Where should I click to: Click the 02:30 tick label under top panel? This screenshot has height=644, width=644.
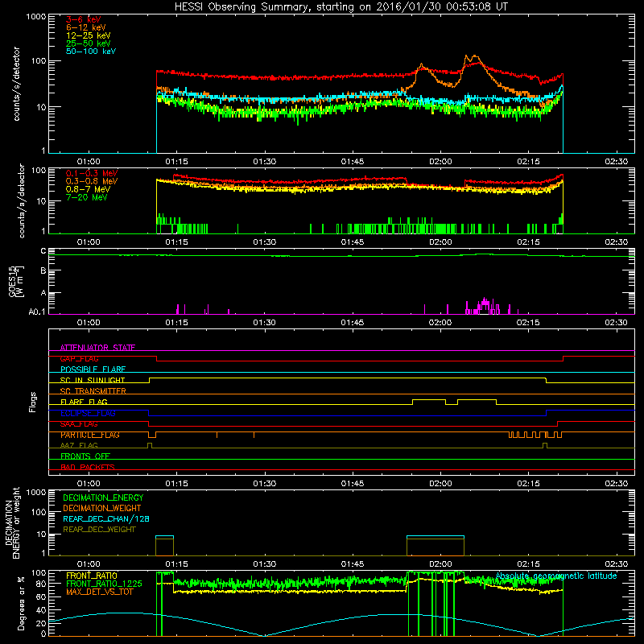(616, 162)
